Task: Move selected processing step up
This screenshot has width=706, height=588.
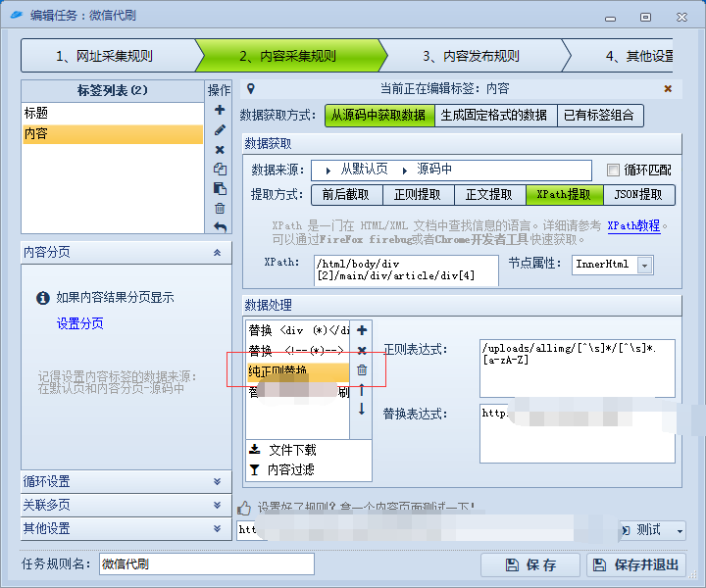Action: pyautogui.click(x=361, y=390)
